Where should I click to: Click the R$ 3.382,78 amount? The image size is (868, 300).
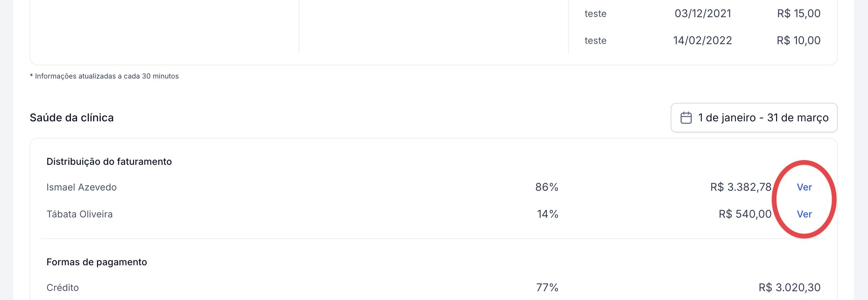coord(741,187)
